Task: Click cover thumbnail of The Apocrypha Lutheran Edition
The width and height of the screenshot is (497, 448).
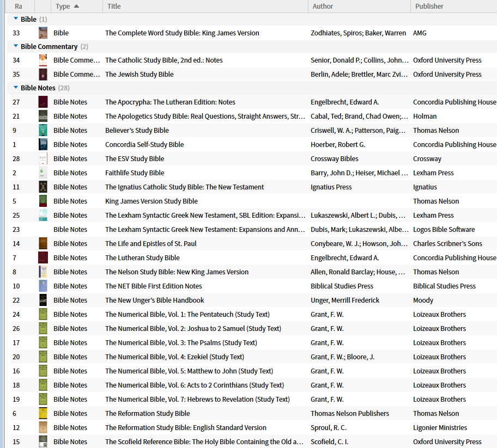Action: pos(43,102)
